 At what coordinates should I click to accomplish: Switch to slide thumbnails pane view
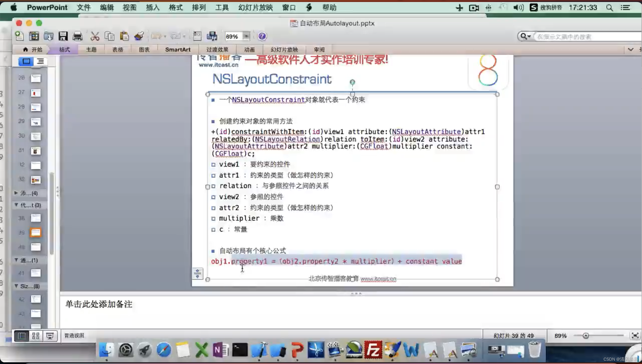[26, 61]
